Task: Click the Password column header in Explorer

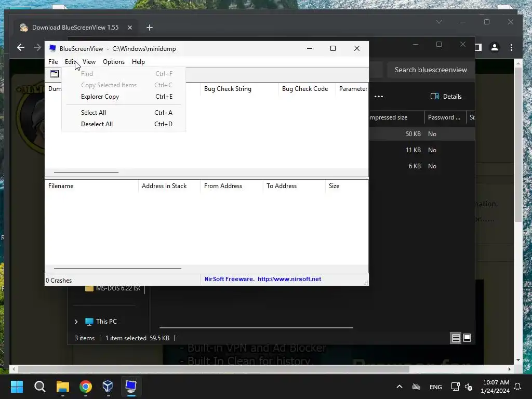Action: pyautogui.click(x=445, y=117)
